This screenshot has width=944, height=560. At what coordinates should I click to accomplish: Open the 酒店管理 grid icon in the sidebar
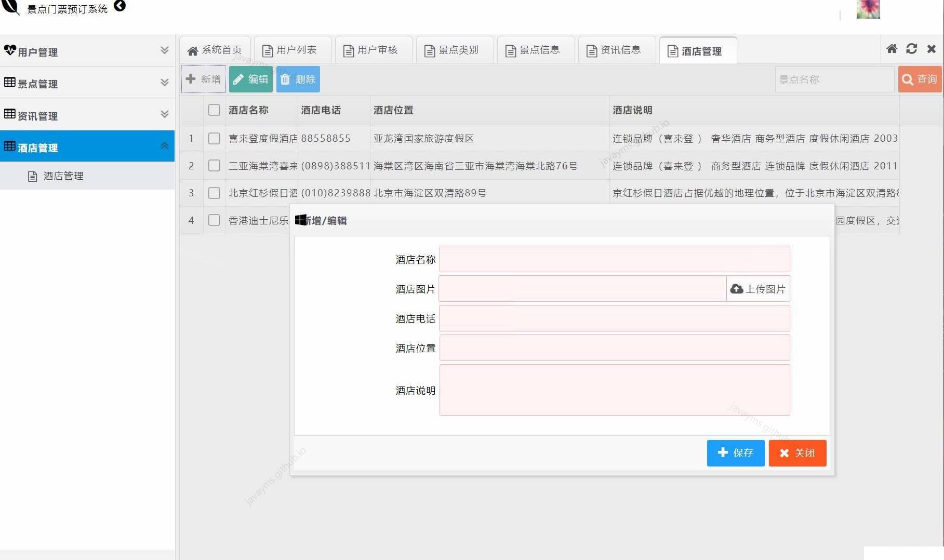(9, 146)
